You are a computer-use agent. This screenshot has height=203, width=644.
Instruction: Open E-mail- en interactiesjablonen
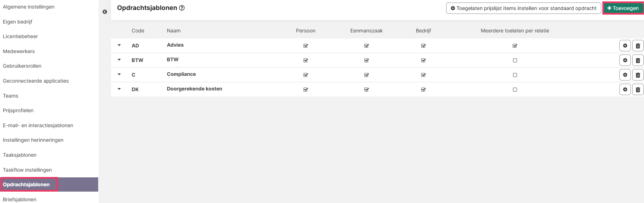click(x=38, y=125)
